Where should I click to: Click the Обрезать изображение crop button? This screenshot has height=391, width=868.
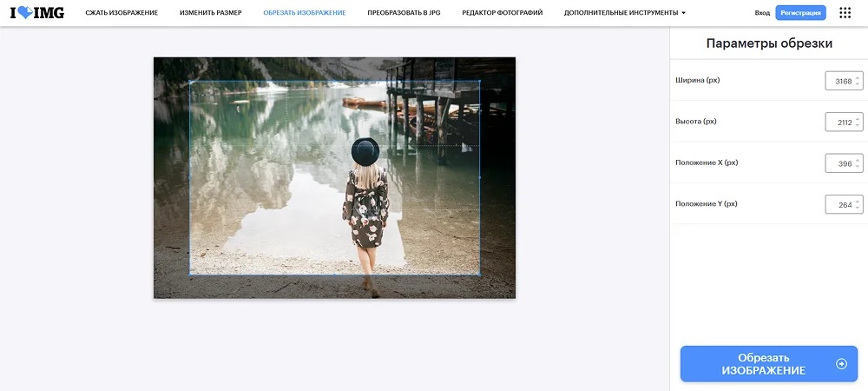(x=768, y=364)
